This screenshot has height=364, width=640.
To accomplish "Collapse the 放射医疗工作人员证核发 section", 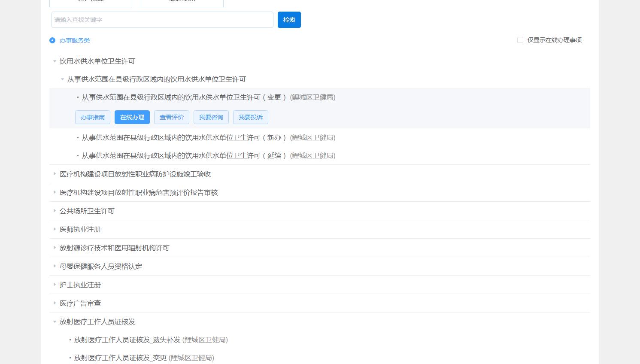I will tap(55, 322).
